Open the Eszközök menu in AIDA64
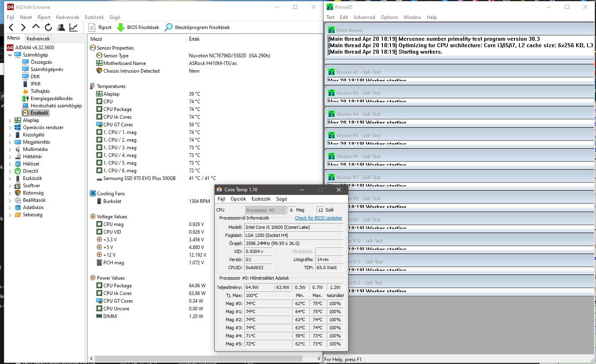The image size is (596, 364). click(94, 17)
